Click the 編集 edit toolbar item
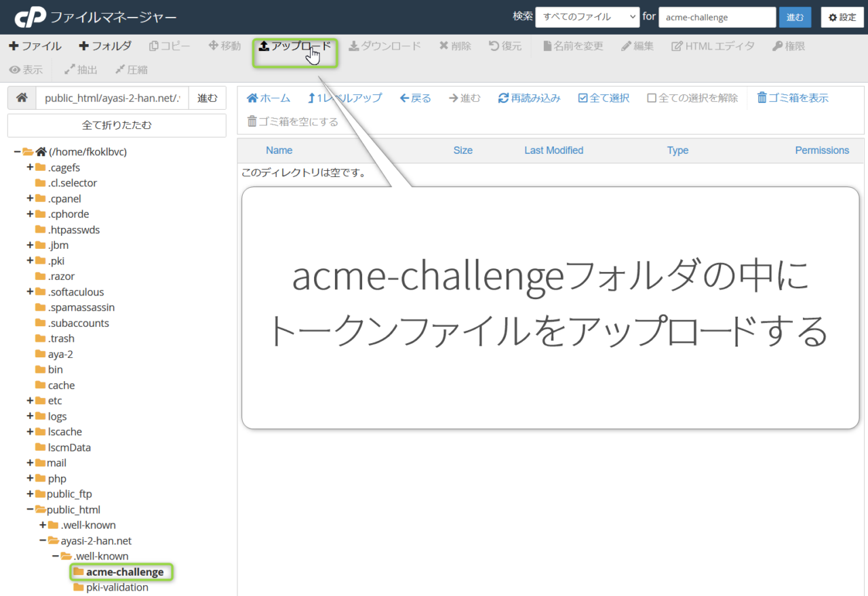 tap(637, 46)
